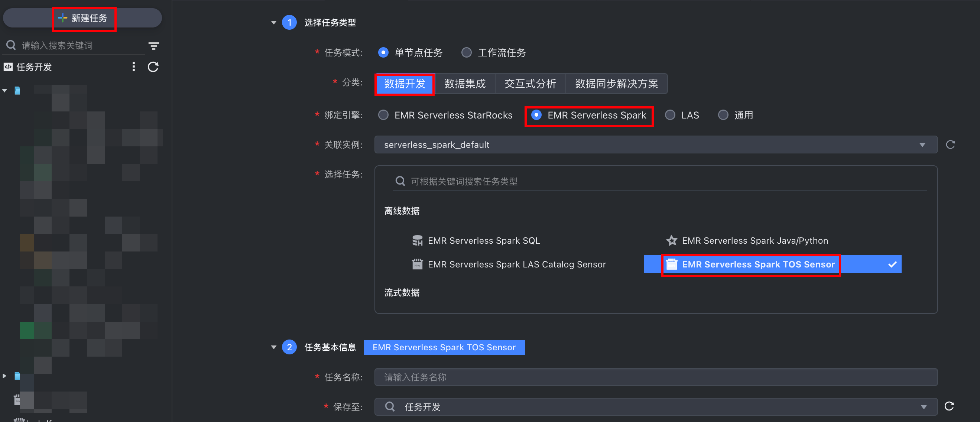Select the LAS engine radio button
980x422 pixels.
[670, 115]
